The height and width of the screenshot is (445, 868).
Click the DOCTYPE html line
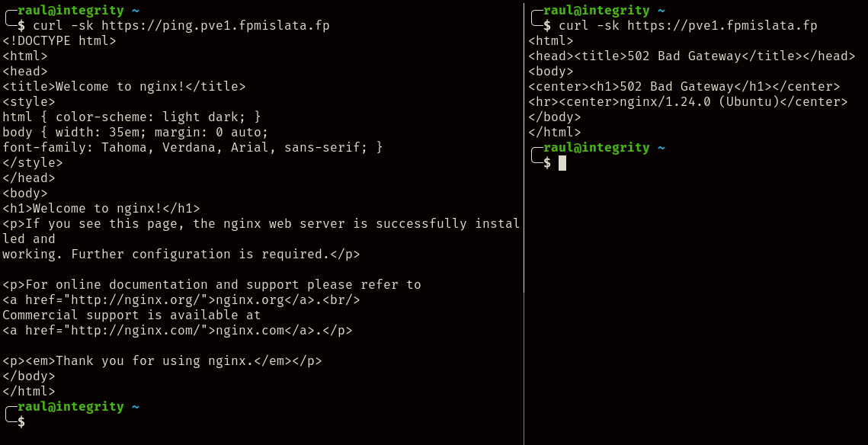[x=59, y=41]
